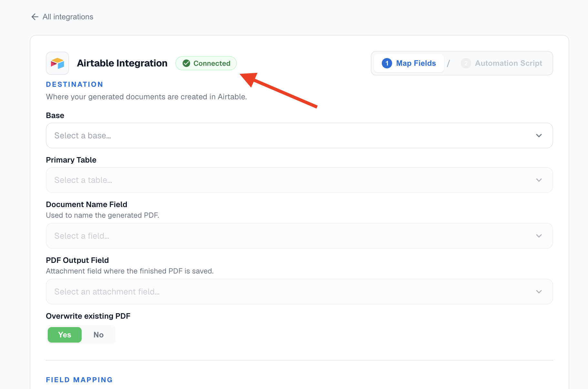This screenshot has height=389, width=588.
Task: Click the step 2 number badge
Action: pos(466,63)
